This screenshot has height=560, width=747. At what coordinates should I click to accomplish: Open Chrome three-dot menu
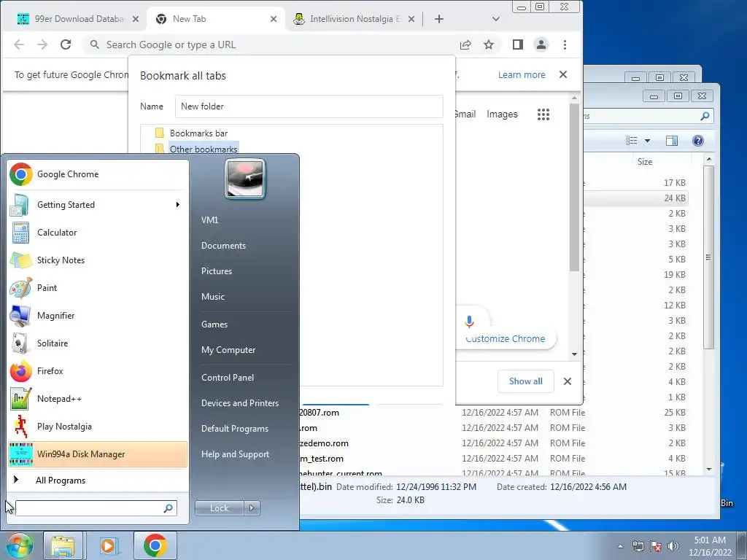click(x=565, y=44)
